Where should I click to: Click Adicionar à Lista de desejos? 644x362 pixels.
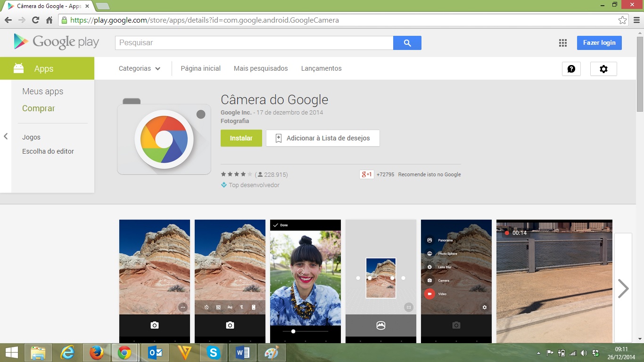323,138
